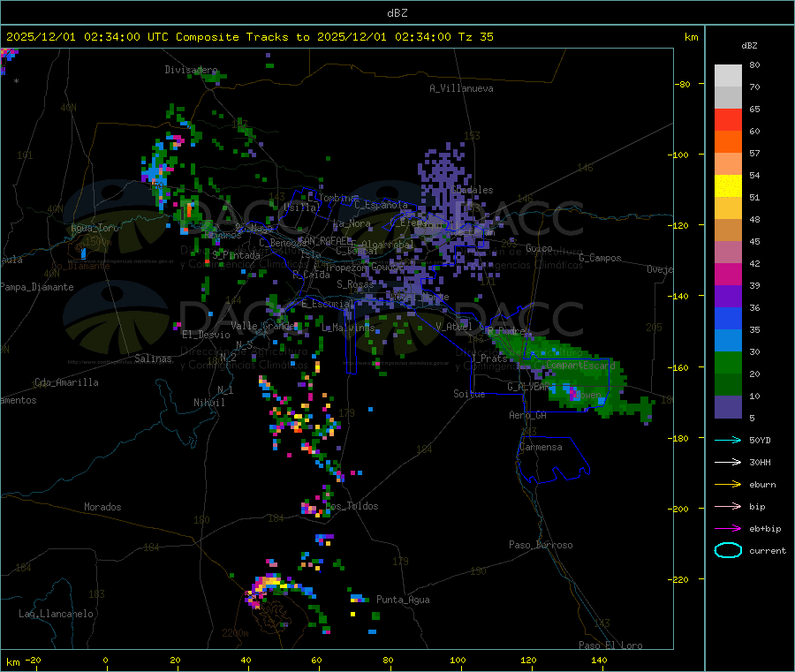
Task: Click the 'Tz 35' value in the header
Action: 475,37
